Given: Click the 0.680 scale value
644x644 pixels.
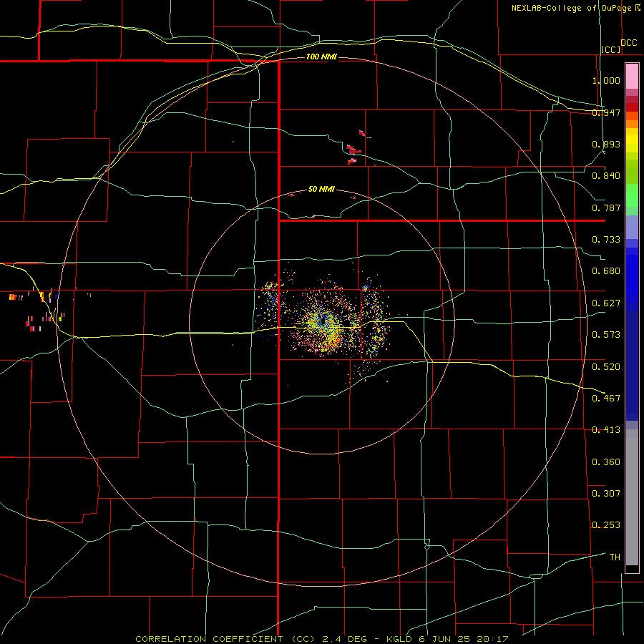Looking at the screenshot, I should tap(606, 271).
